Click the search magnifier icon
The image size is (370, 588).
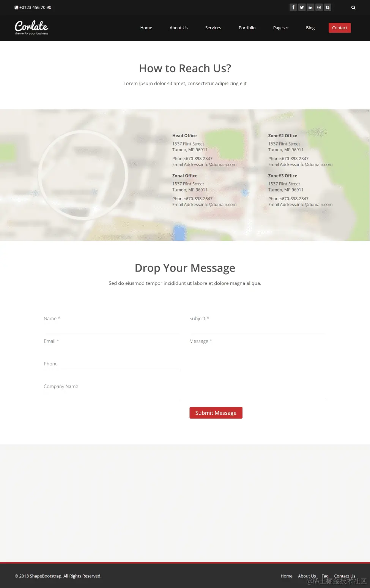(x=353, y=8)
